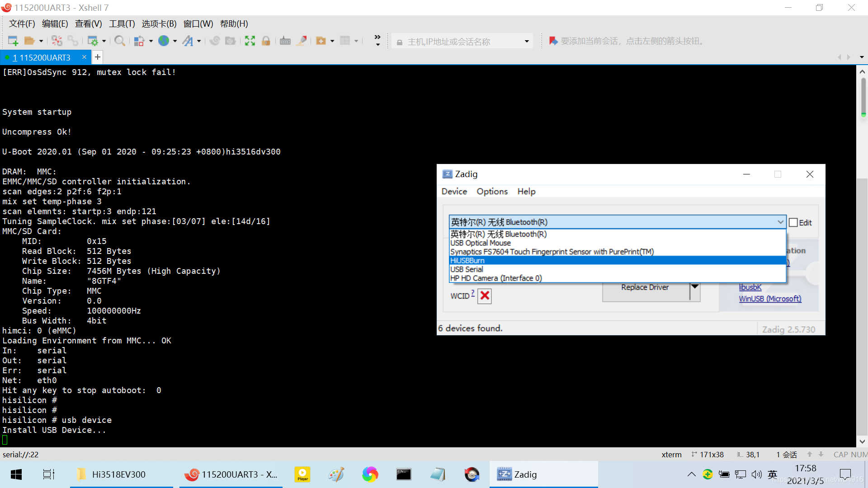The width and height of the screenshot is (868, 488).
Task: Select HiUSBBurn from device list
Action: pyautogui.click(x=467, y=261)
